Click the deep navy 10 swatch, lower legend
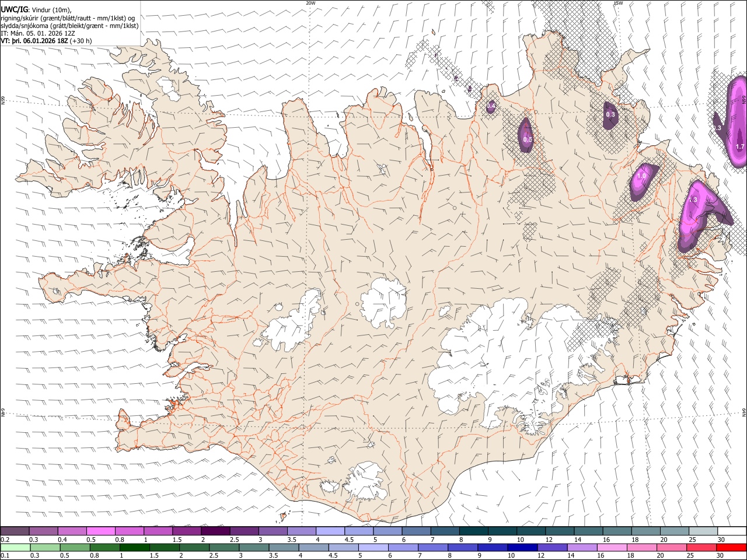The height and width of the screenshot is (560, 747). 522,547
